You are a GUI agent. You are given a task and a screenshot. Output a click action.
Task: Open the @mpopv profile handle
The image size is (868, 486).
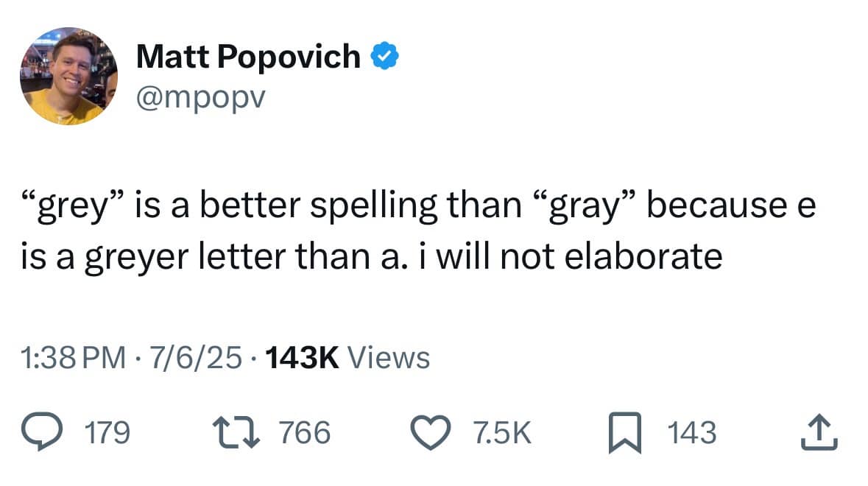200,96
